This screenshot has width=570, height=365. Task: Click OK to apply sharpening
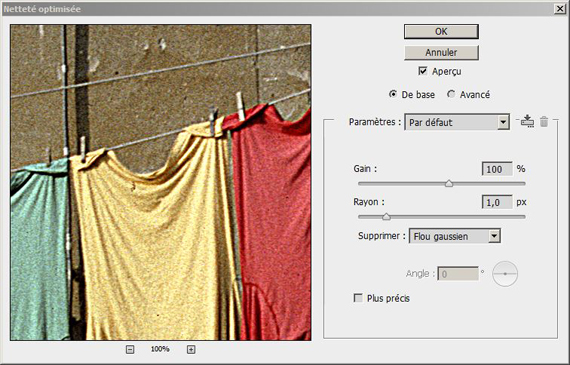(x=441, y=32)
